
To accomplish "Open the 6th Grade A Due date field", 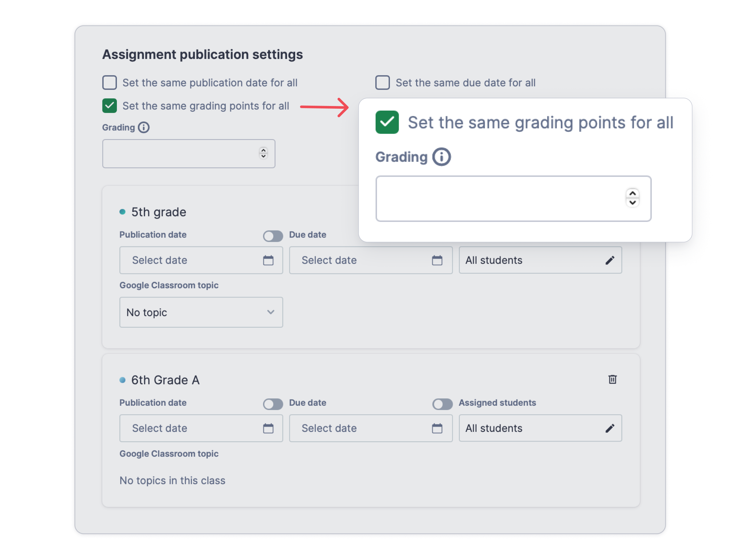I will coord(371,429).
